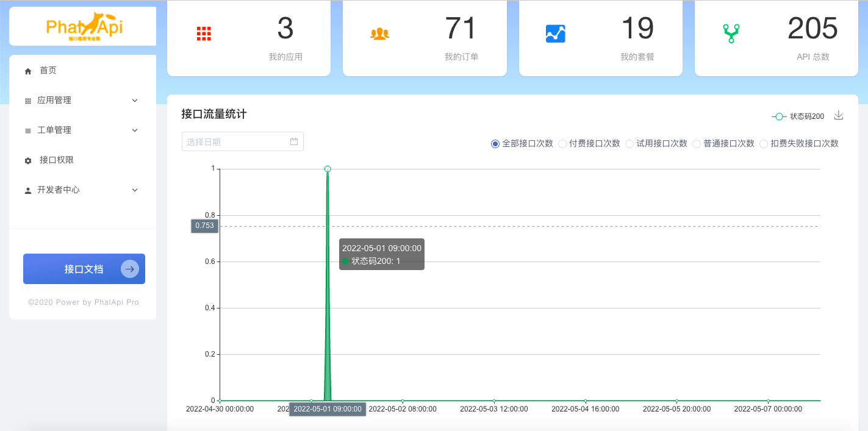Click the 2022-04-30 00:00:00 axis label
Viewport: 868px width, 431px height.
click(220, 409)
